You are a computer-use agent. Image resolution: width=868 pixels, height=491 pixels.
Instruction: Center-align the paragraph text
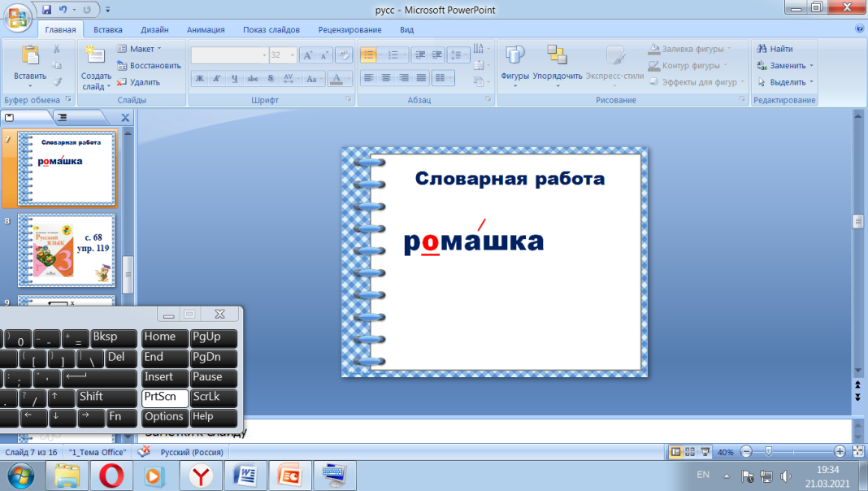(x=385, y=78)
